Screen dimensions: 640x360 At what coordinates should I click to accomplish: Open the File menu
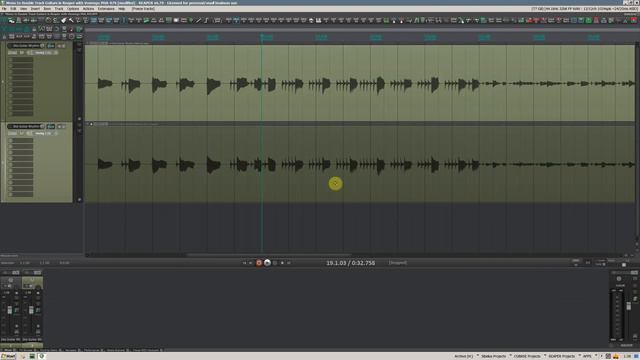pos(4,9)
